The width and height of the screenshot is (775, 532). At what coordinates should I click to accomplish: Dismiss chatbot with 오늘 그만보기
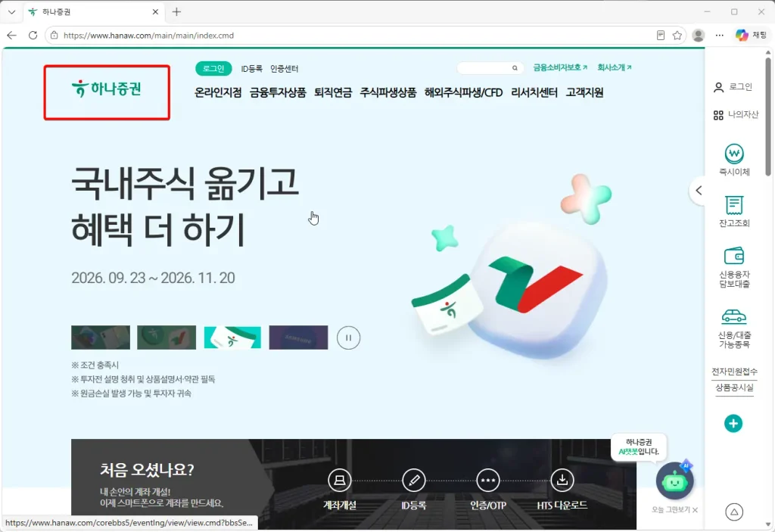674,510
